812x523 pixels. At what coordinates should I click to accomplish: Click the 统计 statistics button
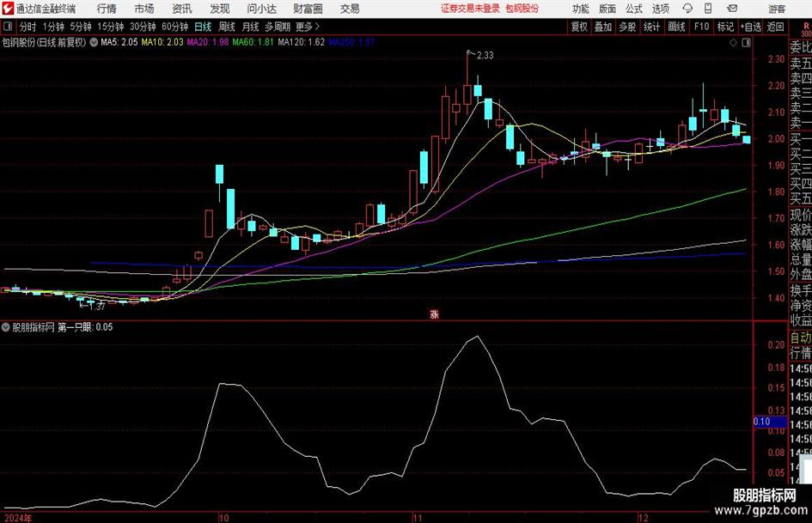(x=652, y=27)
